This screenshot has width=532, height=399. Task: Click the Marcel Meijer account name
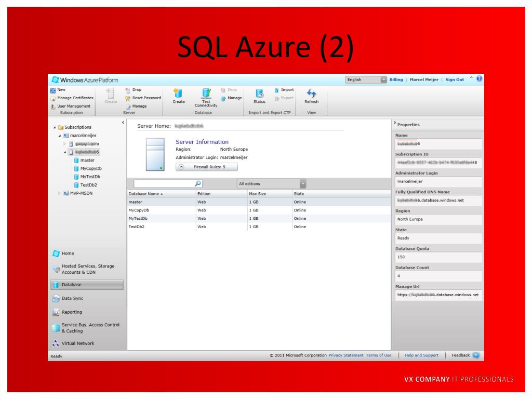coord(424,79)
